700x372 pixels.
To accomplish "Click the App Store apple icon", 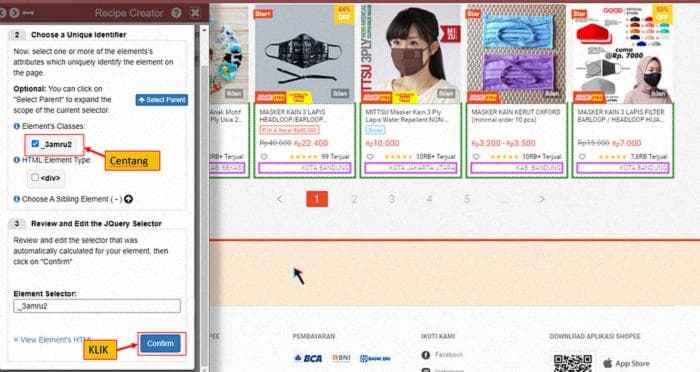I will pos(608,363).
